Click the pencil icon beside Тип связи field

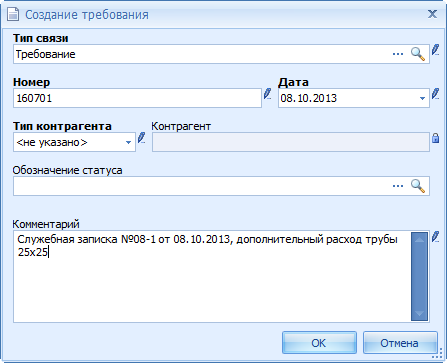(x=435, y=50)
